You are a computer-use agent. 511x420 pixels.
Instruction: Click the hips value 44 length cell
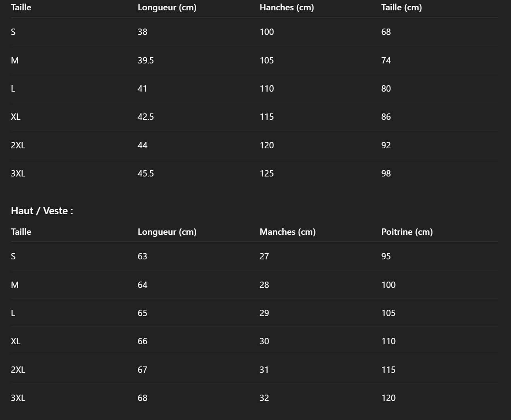(x=142, y=145)
